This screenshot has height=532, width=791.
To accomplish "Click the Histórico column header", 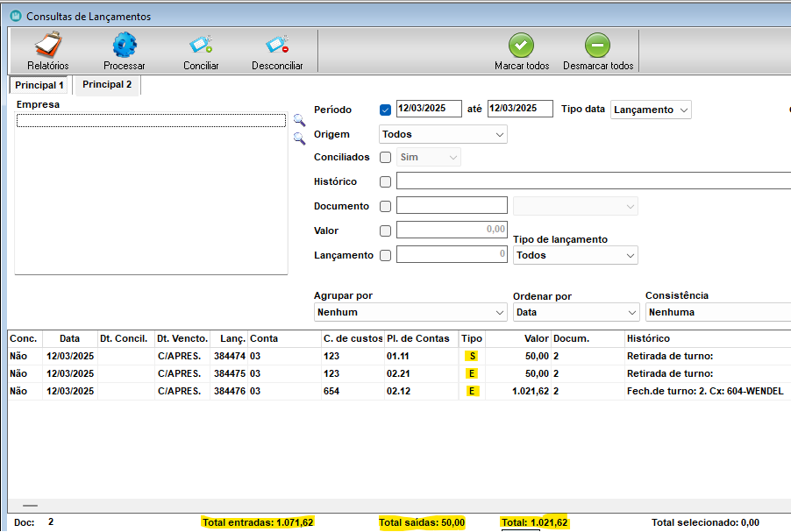I will pos(649,338).
